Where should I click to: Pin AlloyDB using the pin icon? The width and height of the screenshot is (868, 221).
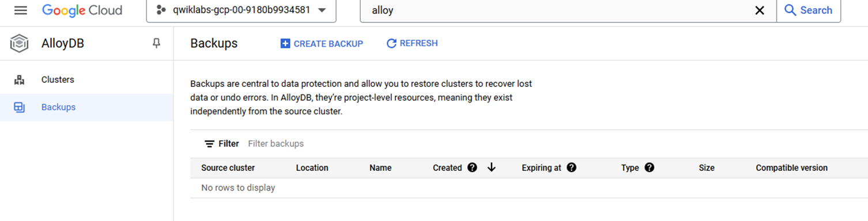tap(156, 43)
